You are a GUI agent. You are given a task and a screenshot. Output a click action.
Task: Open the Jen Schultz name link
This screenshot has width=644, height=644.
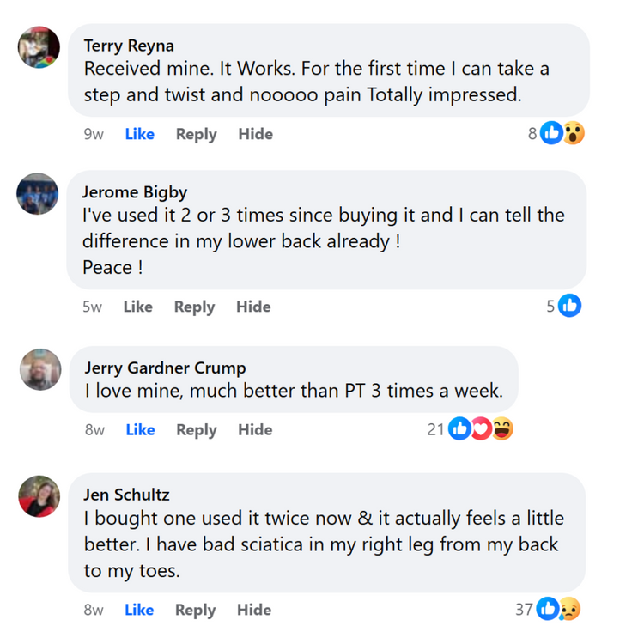point(126,495)
